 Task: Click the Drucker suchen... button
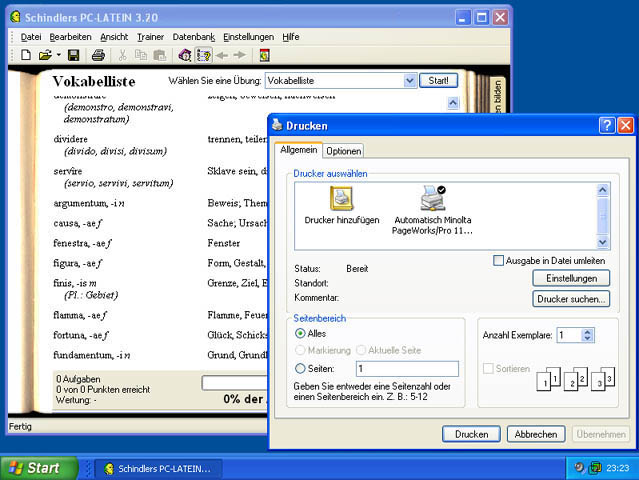571,299
